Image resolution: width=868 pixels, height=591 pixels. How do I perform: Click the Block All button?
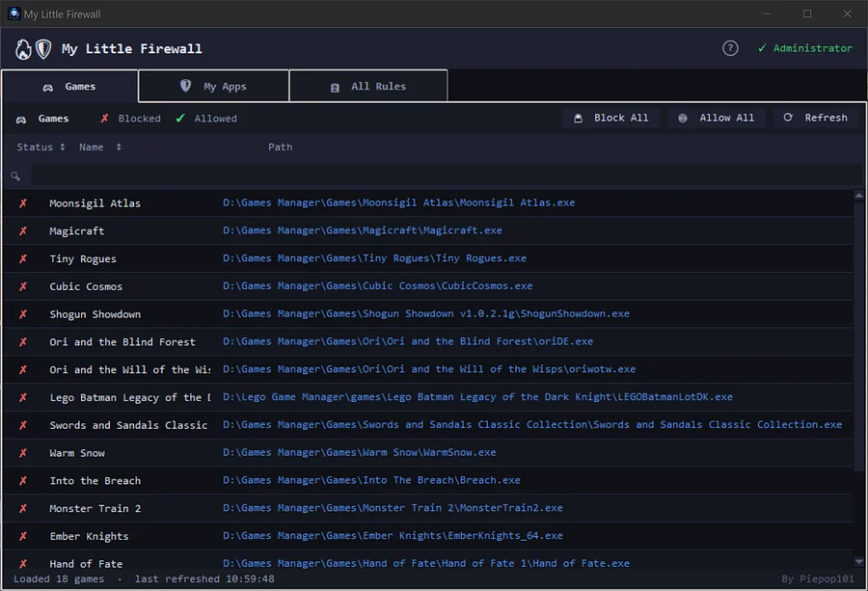click(611, 118)
